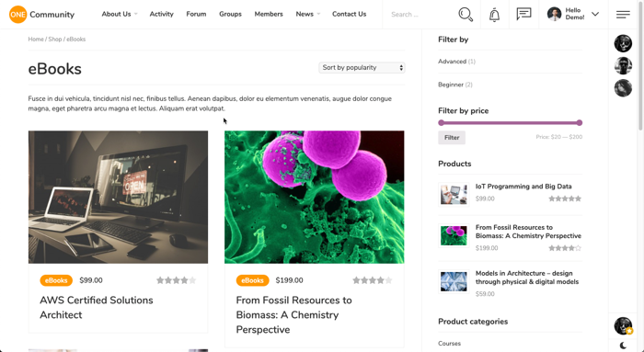Image resolution: width=644 pixels, height=352 pixels.
Task: Open the Contact Us page
Action: (x=349, y=14)
